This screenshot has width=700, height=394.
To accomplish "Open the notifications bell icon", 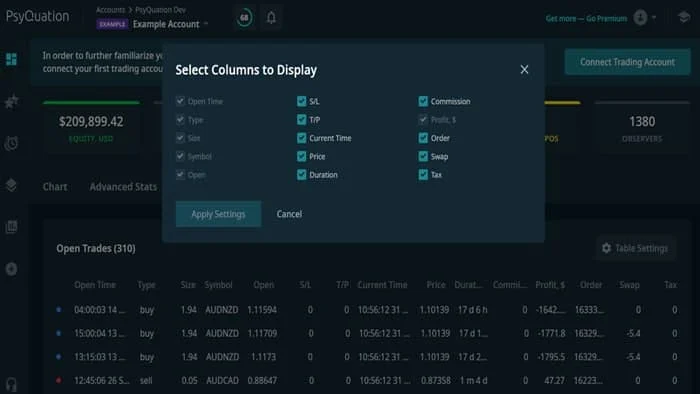I will (271, 17).
